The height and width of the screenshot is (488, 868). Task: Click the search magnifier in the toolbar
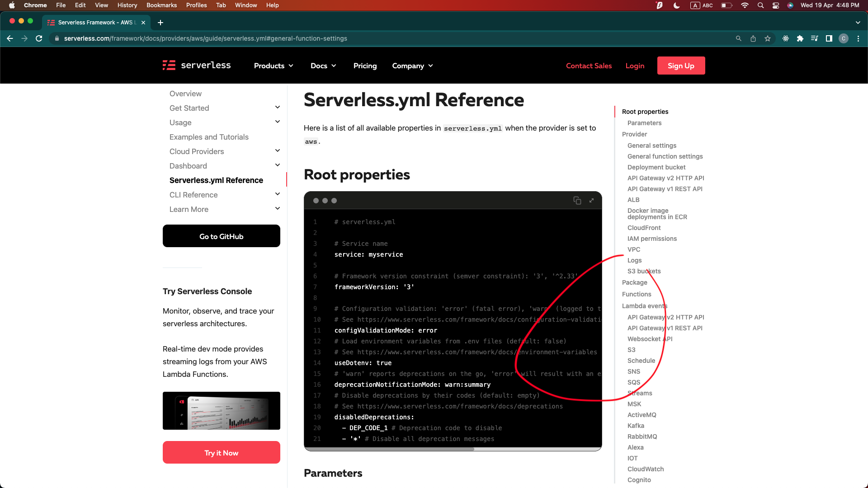point(738,38)
